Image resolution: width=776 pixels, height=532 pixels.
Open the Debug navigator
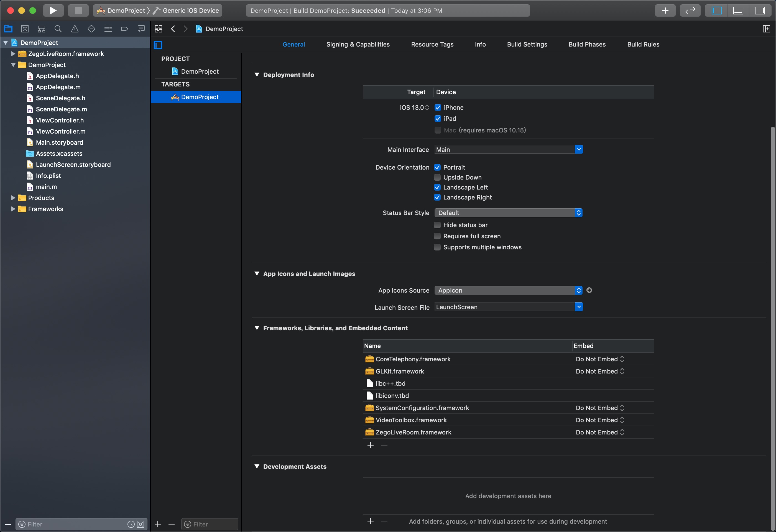tap(108, 29)
